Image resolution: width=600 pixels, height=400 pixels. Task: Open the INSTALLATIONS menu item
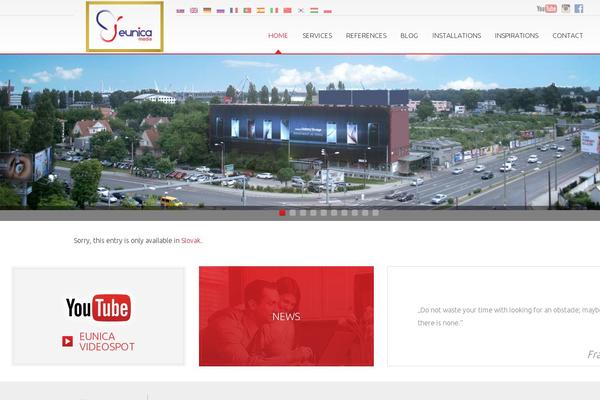457,36
